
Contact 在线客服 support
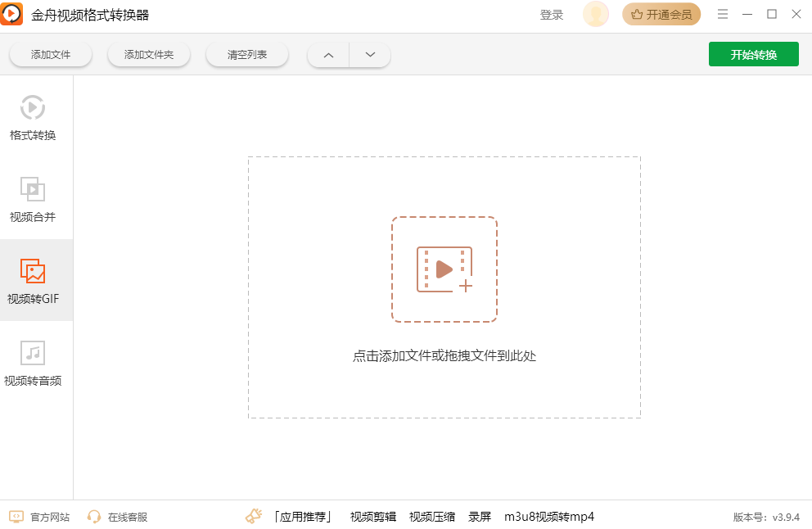(x=118, y=517)
